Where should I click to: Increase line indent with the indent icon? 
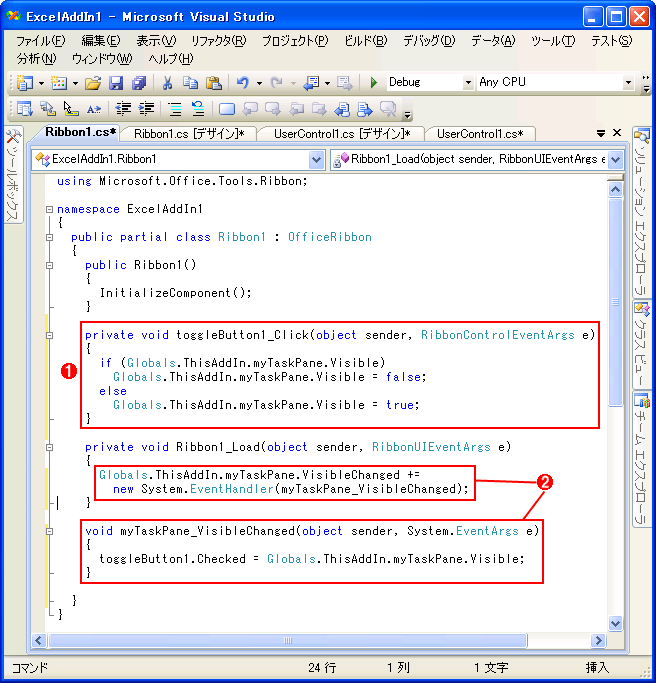click(146, 109)
